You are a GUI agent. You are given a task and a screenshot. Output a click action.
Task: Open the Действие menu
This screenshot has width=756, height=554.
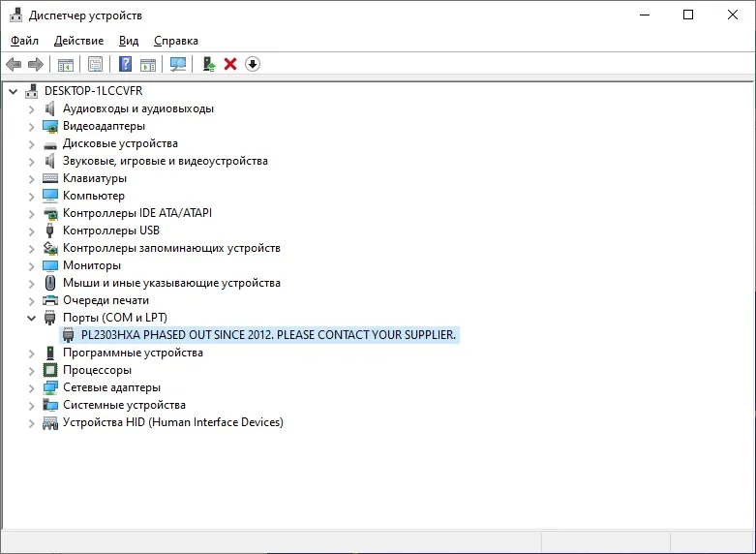click(78, 41)
